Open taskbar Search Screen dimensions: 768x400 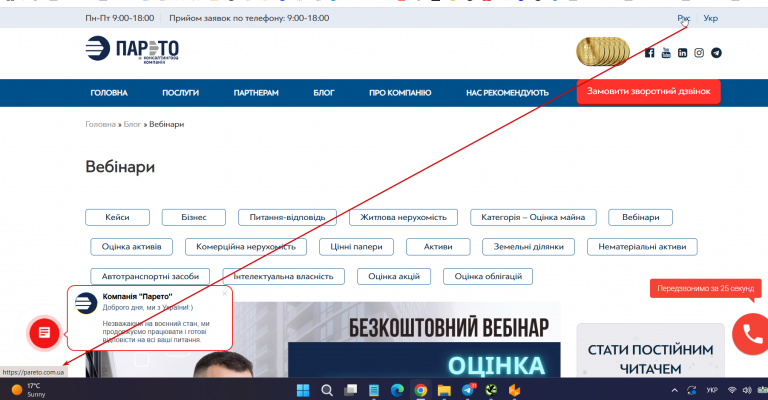tap(327, 390)
